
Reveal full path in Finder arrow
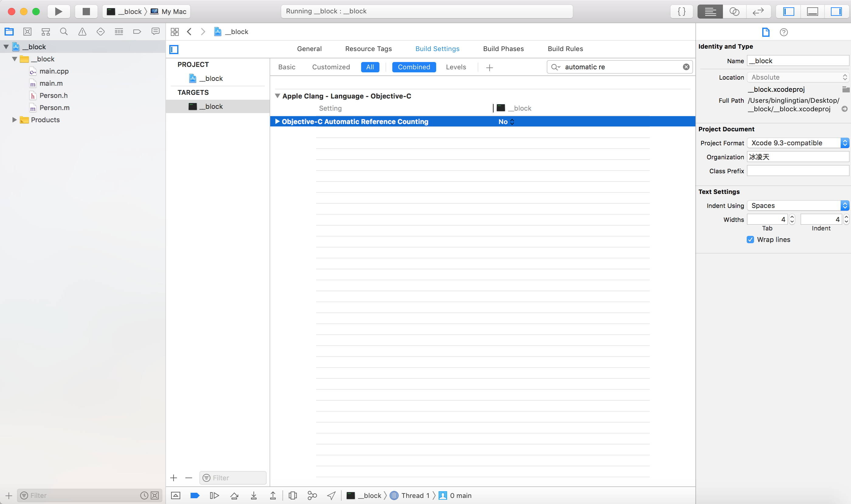[845, 109]
